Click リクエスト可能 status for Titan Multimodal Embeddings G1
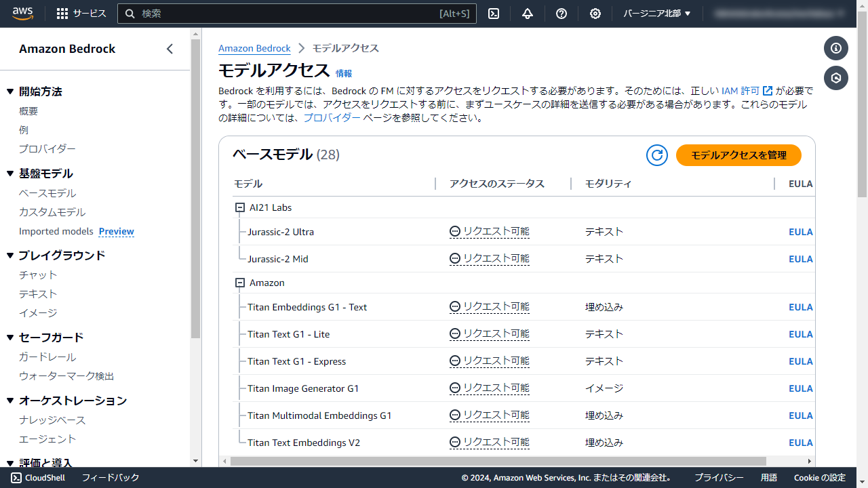 tap(490, 415)
